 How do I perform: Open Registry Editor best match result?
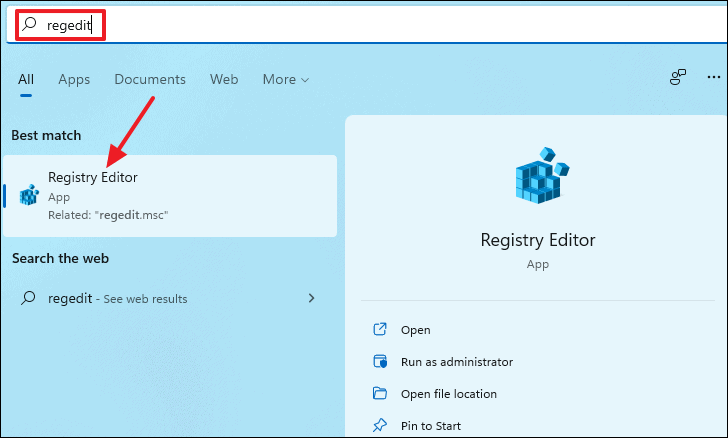[170, 196]
